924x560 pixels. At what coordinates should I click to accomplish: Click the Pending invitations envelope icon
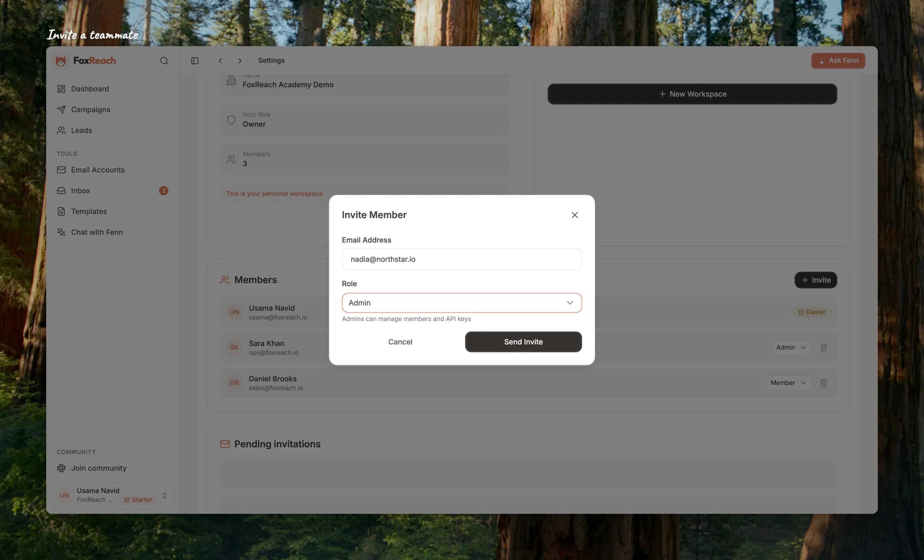225,444
